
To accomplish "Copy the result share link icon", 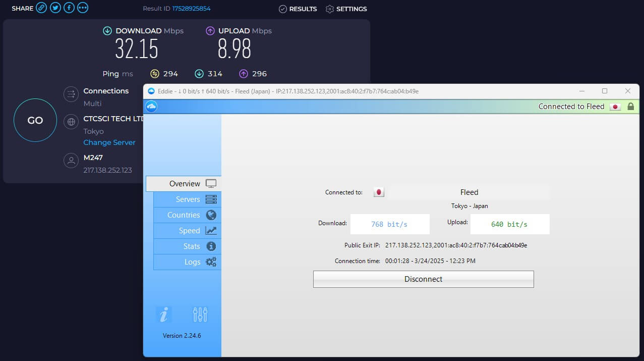I will [x=42, y=8].
